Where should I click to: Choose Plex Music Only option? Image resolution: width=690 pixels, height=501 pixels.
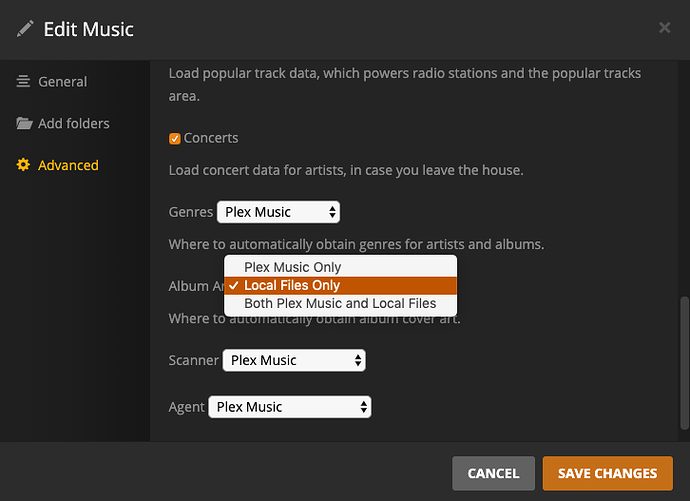[x=292, y=267]
